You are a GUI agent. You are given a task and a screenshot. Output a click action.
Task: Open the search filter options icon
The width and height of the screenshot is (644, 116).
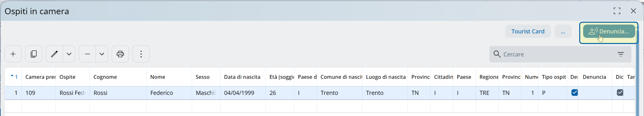click(621, 54)
